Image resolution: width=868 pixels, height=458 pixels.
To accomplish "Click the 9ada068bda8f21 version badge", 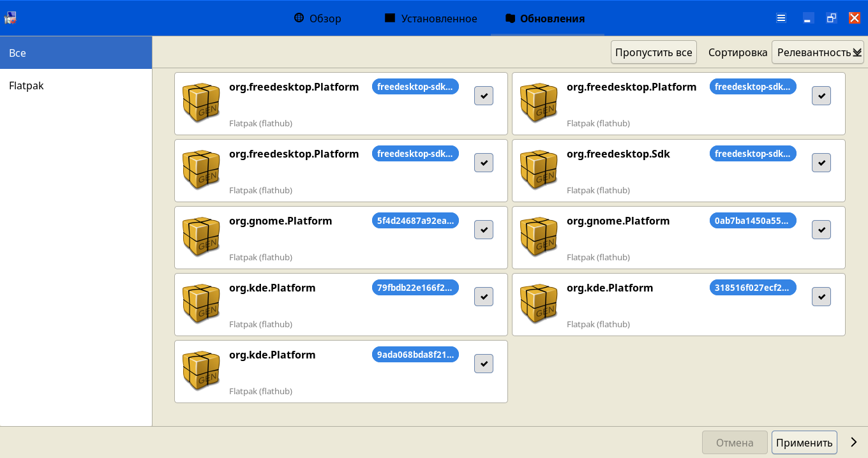I will pos(415,355).
